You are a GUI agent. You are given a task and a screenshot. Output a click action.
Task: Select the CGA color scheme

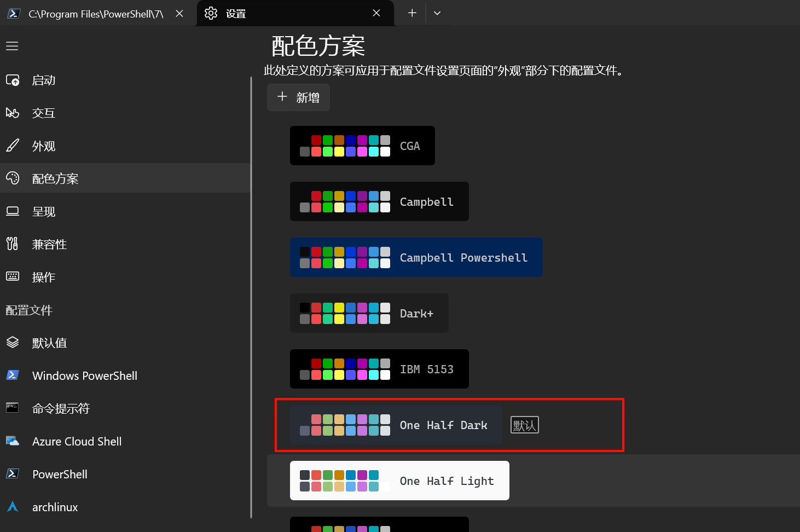click(x=362, y=146)
